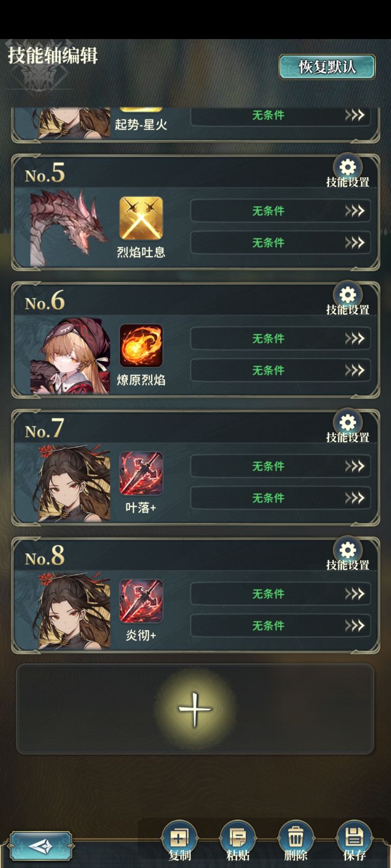Open skill settings gear for No.8

[x=348, y=550]
